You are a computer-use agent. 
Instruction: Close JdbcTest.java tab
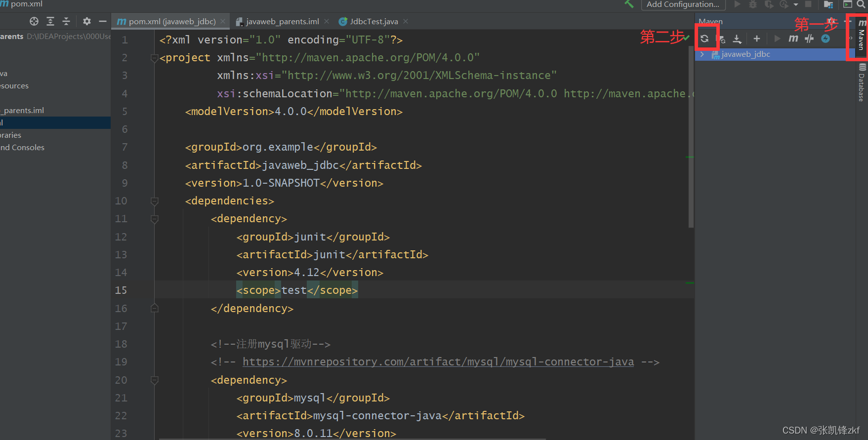pos(406,21)
